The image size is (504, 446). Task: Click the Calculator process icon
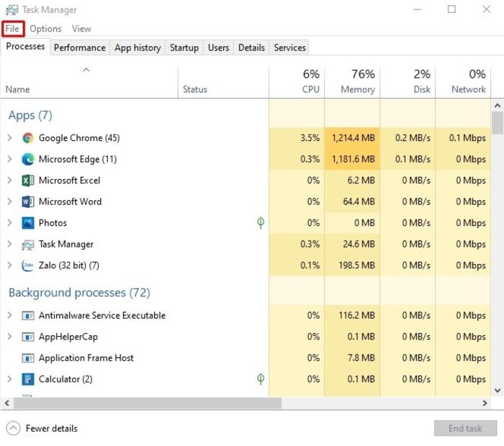click(x=28, y=379)
